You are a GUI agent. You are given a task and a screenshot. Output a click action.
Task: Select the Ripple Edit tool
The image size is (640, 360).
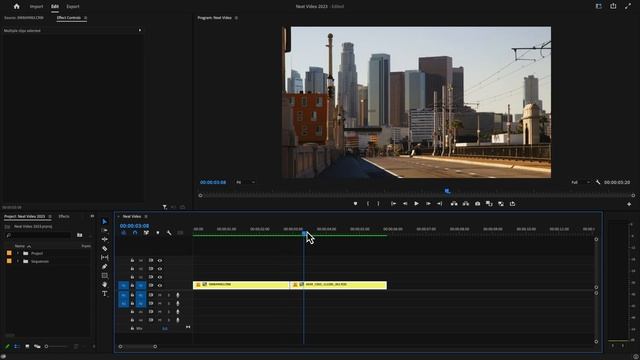(104, 239)
